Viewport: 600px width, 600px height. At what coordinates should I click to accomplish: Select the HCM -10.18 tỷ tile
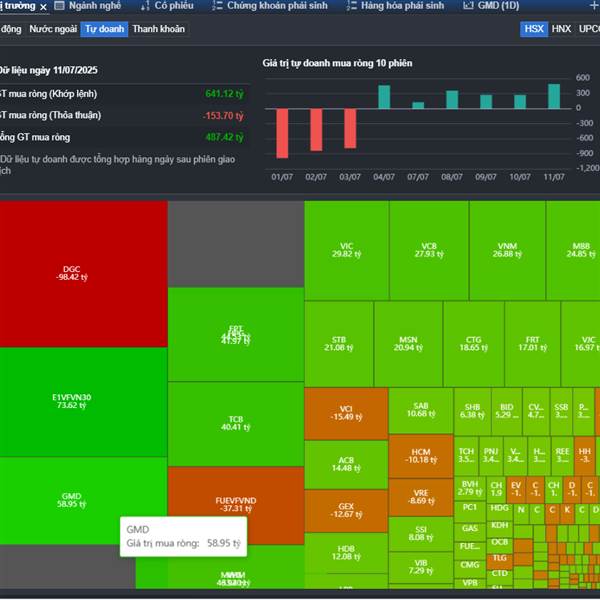click(x=421, y=456)
